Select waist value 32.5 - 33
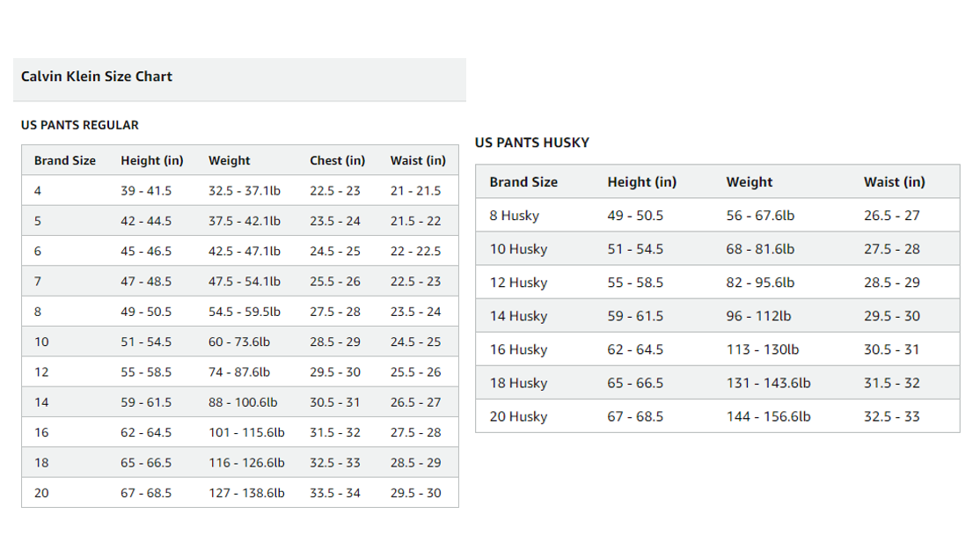Viewport: 980px width, 551px height. pos(892,416)
